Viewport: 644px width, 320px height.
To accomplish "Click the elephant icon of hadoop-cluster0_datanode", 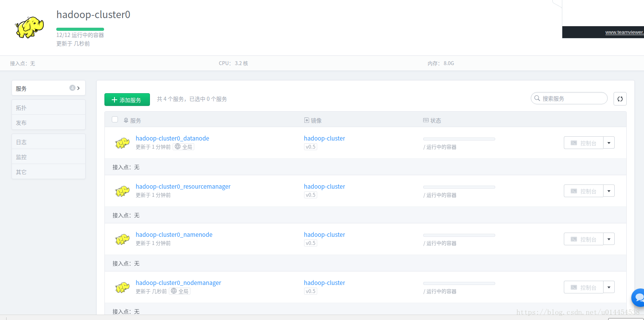I will (123, 143).
